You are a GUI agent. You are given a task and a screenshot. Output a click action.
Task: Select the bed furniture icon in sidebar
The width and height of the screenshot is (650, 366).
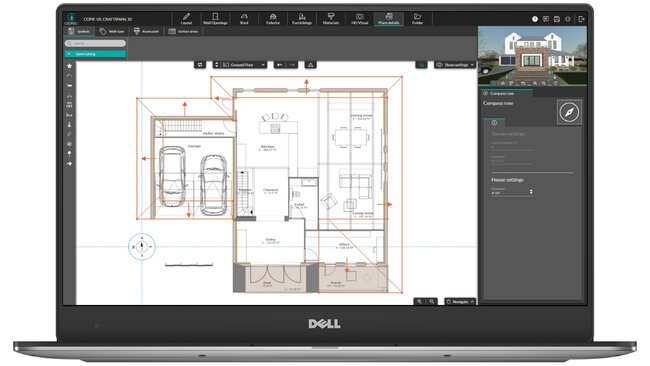[x=69, y=115]
